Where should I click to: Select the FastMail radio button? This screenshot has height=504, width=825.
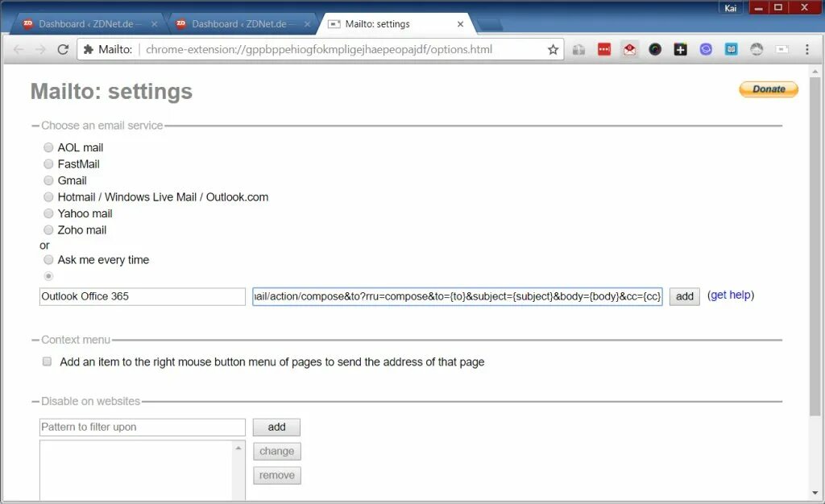pos(48,164)
